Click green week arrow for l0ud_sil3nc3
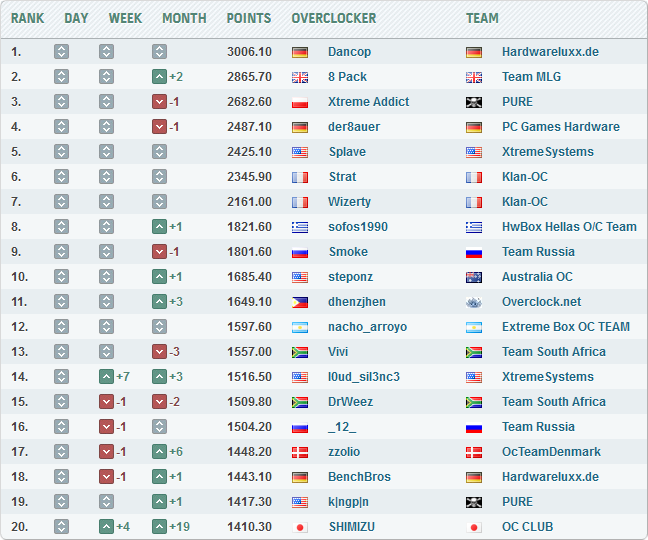Viewport: 648px width, 540px height. 106,377
